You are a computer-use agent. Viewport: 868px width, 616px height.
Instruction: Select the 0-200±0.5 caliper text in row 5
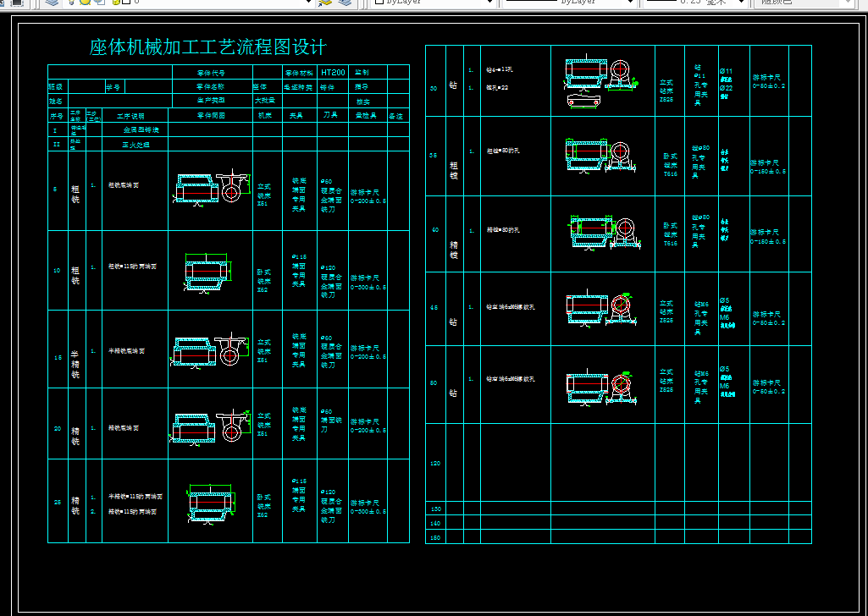pyautogui.click(x=368, y=201)
